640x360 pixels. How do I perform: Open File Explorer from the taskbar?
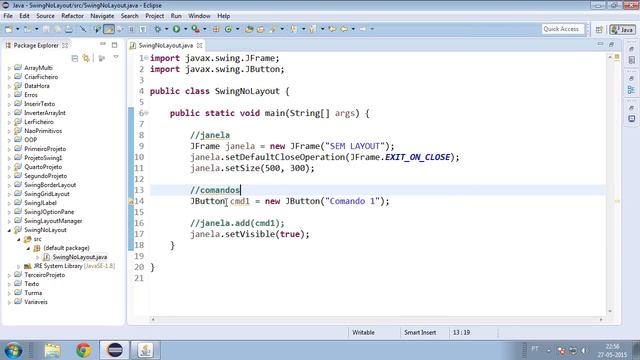tap(52, 350)
